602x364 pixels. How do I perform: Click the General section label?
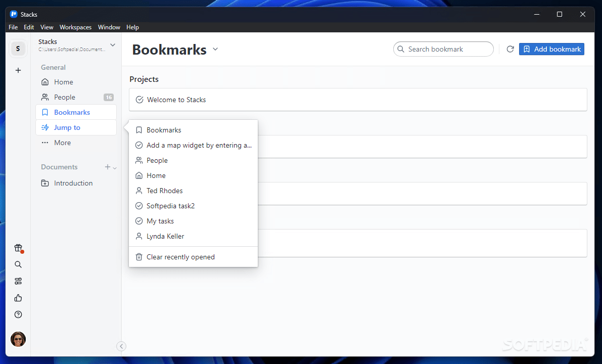(x=54, y=67)
